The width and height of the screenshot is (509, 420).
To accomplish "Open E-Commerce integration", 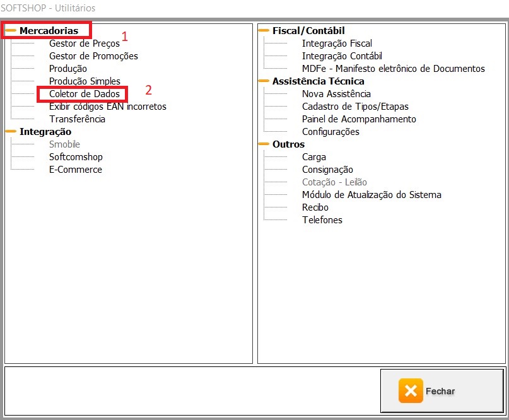I will pyautogui.click(x=75, y=170).
